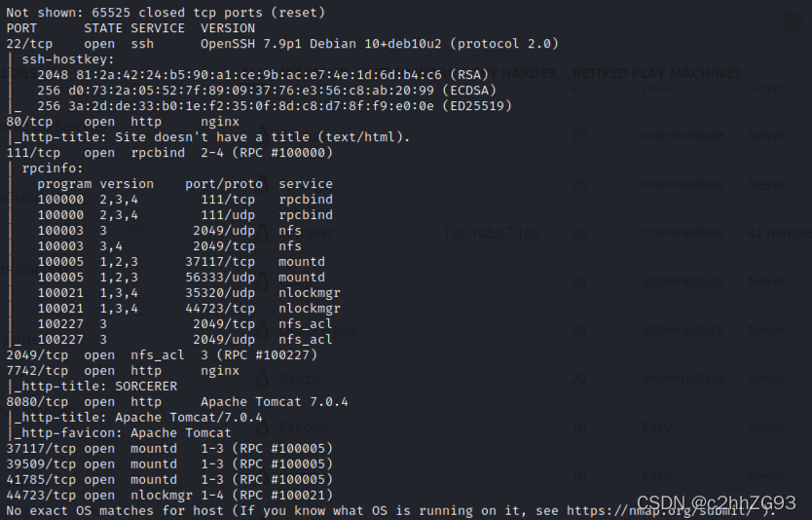Click the 192.168.67.100 IP address
This screenshot has width=812, height=520.
(491, 233)
